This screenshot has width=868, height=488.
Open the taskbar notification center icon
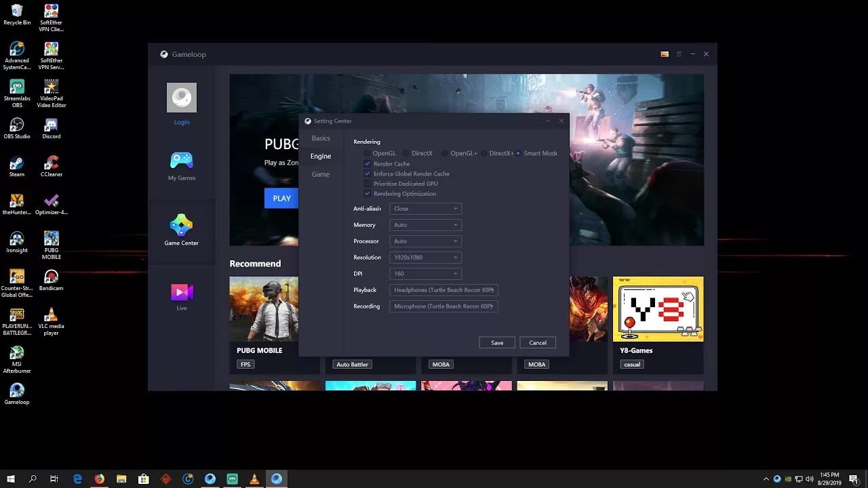point(854,479)
